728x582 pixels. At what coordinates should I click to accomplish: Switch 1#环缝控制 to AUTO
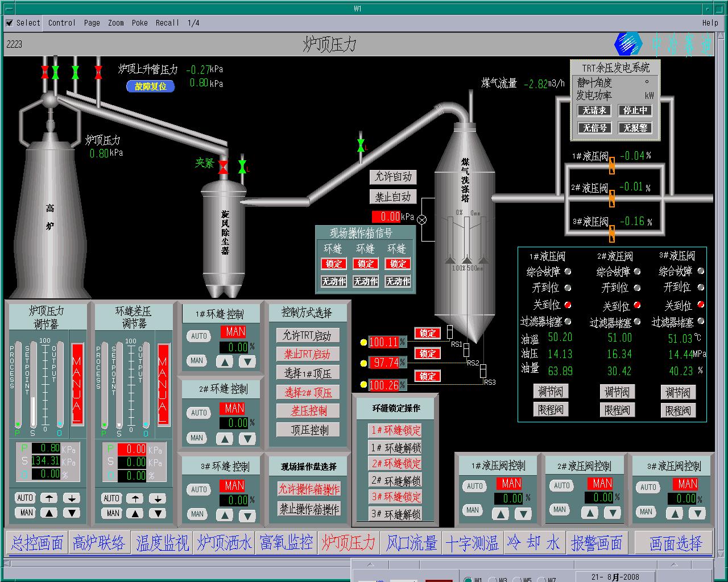(199, 336)
